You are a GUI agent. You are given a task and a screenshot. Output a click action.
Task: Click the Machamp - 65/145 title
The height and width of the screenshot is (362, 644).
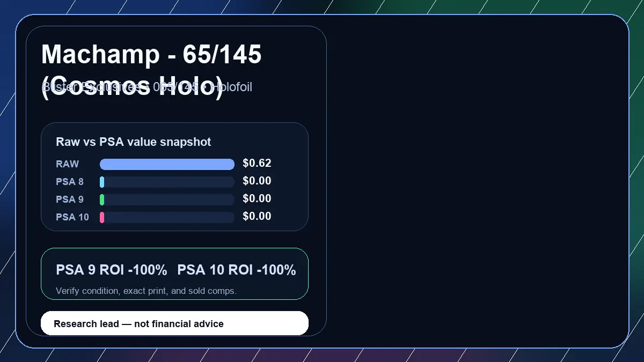(x=151, y=70)
